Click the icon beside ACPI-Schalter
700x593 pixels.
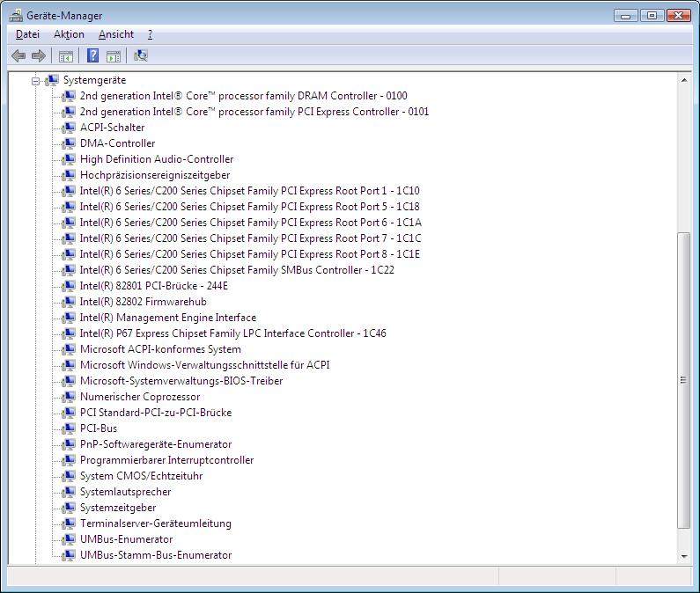tap(69, 128)
